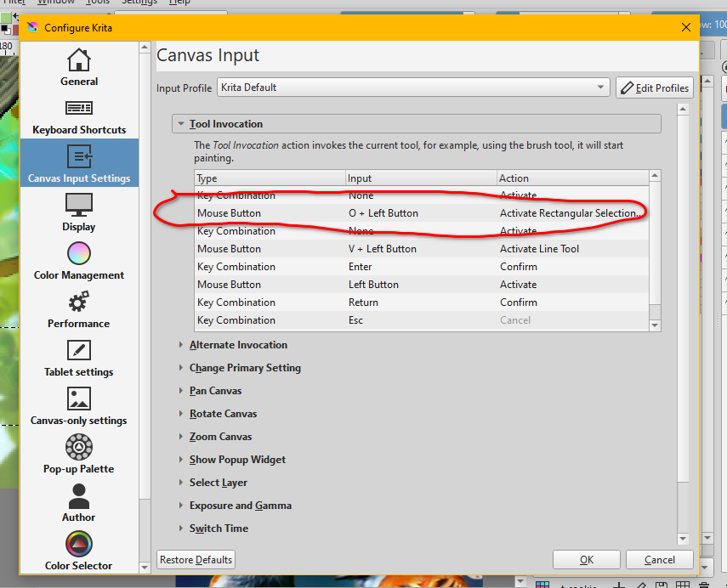The image size is (727, 588).
Task: Click sidebar scrollbar down arrow
Action: [145, 567]
